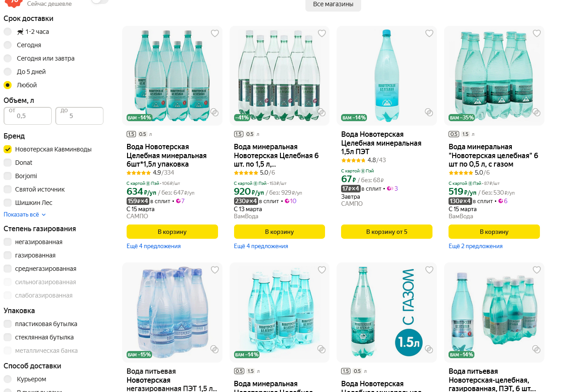
Task: Click heart icon on the 920₽ product card
Action: 322,33
